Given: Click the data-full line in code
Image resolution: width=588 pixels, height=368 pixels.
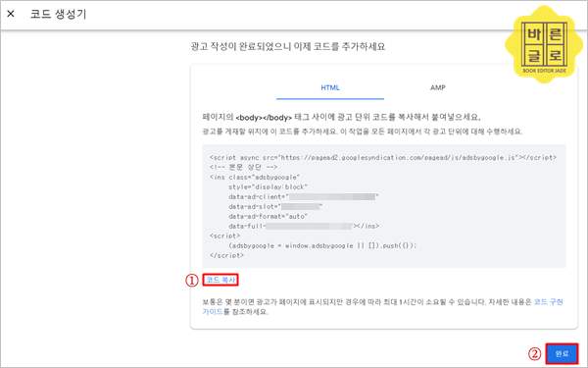Looking at the screenshot, I should tap(304, 226).
